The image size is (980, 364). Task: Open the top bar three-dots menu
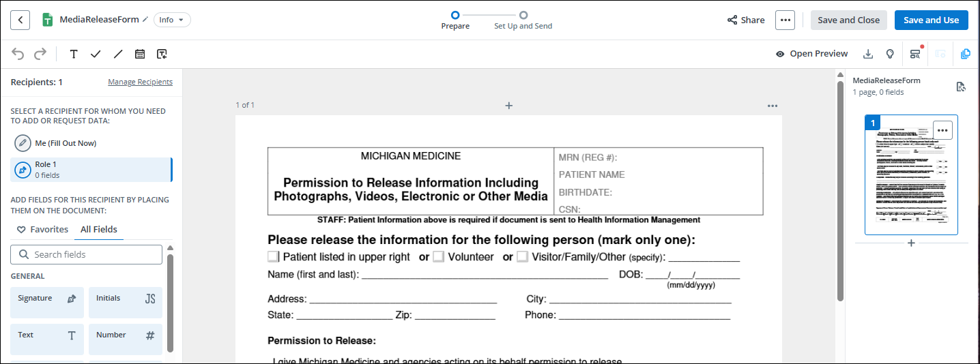coord(785,20)
